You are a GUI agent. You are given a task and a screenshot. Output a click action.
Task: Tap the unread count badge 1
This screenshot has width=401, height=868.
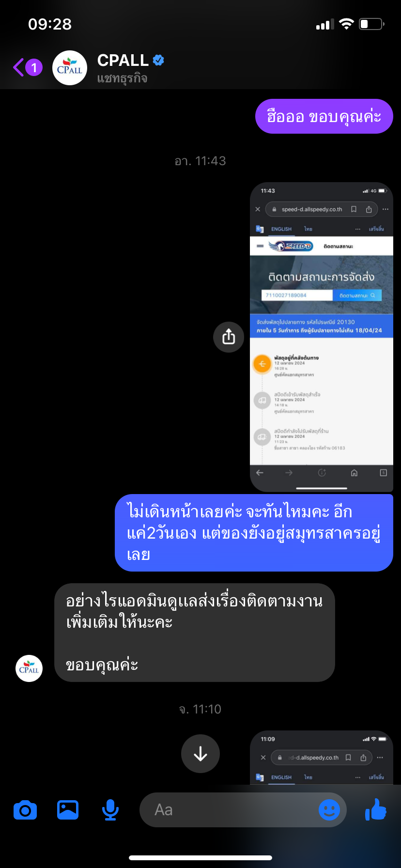(34, 67)
